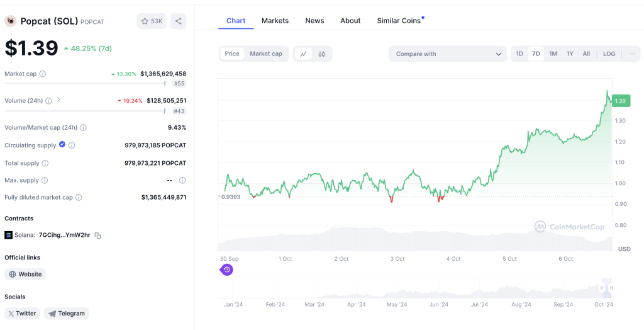Show Market cap info tooltip icon
Viewport: 644px width, 330px height.
43,74
